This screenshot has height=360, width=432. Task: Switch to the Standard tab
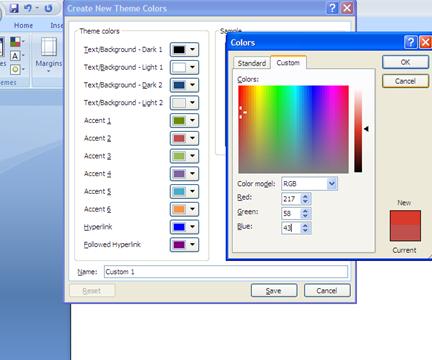point(252,63)
